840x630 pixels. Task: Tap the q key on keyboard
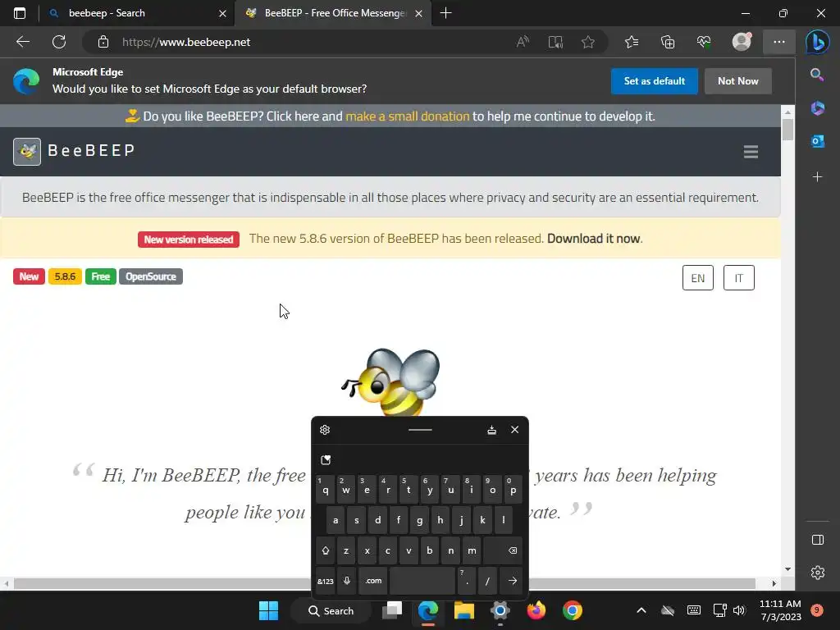coord(325,489)
